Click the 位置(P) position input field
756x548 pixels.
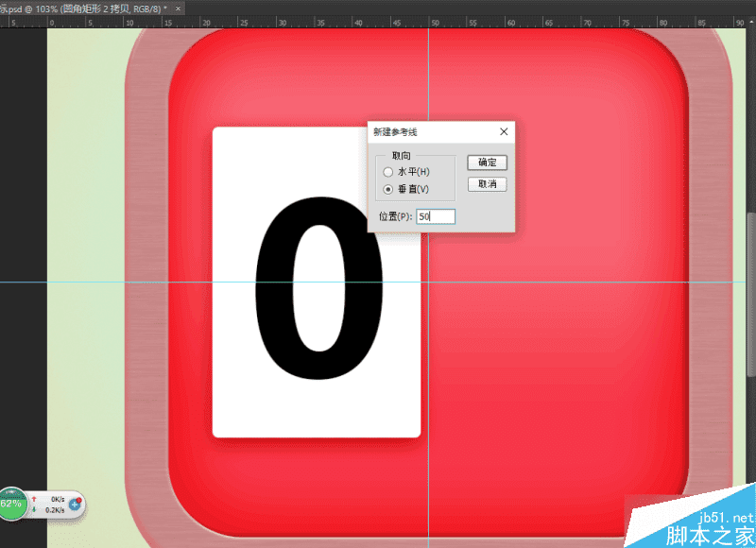436,216
